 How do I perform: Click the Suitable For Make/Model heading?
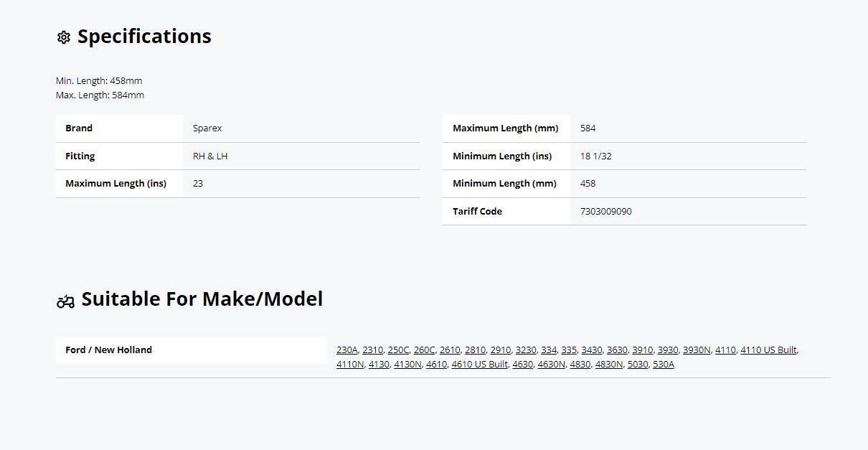click(202, 299)
